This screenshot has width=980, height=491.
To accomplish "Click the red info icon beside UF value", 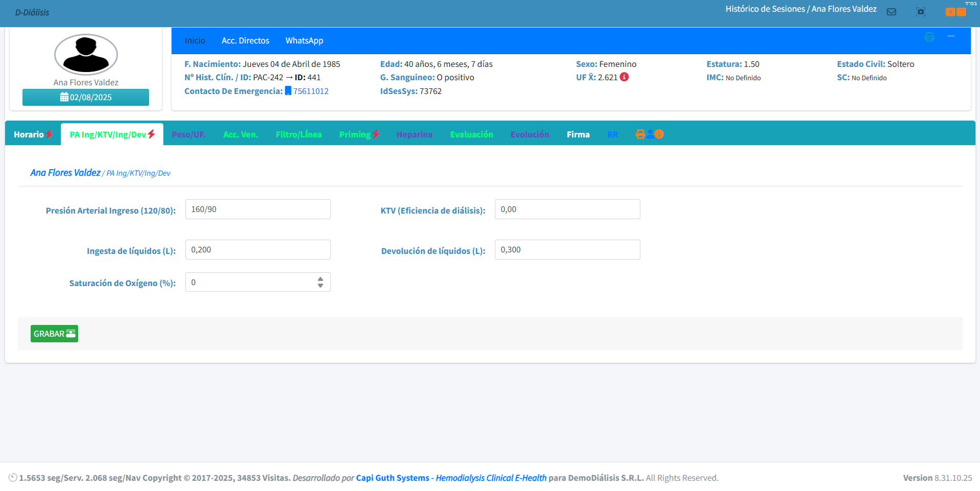I will pos(624,77).
